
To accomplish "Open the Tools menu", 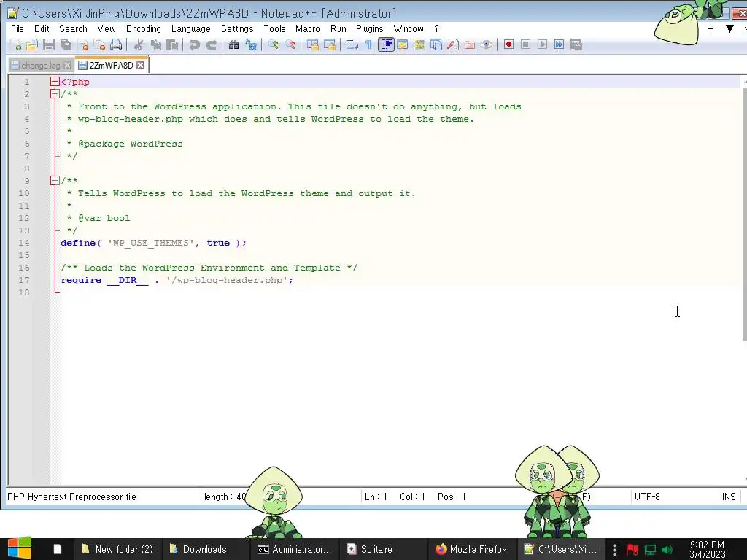I will click(x=274, y=28).
